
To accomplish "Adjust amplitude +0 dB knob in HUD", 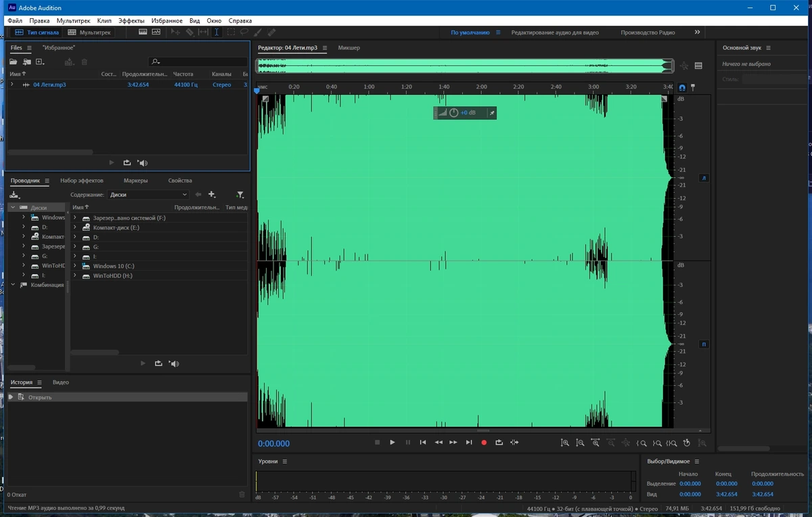I will point(454,113).
